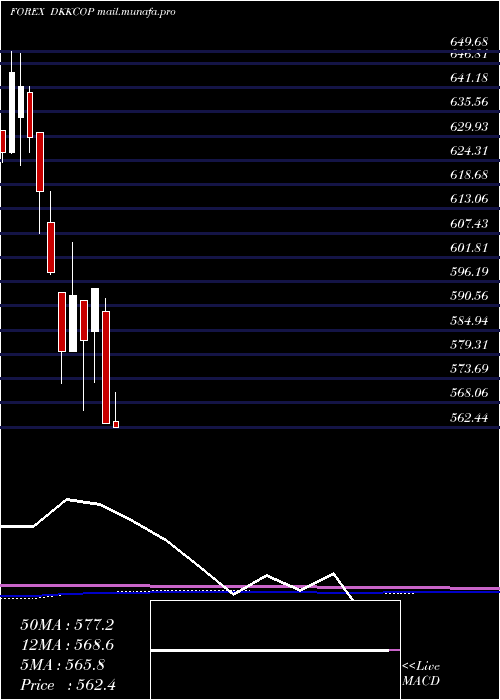Click the large red candle falling to 562
The image size is (500, 700).
(x=106, y=367)
